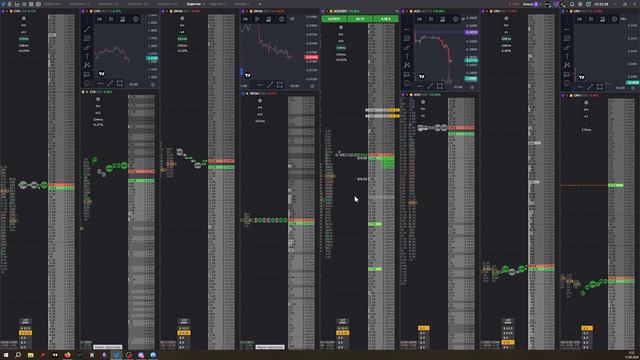Select rectangle tool below the first chart
Screen dimensions: 640x360
click(120, 84)
